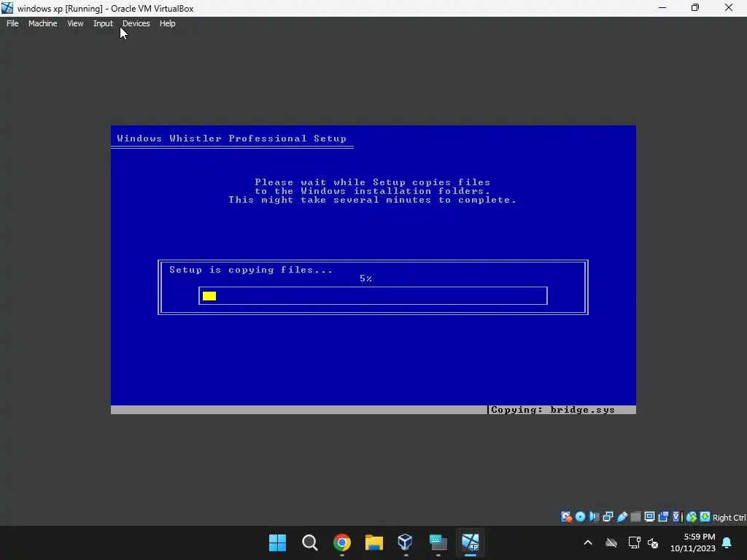Screen dimensions: 747x560
Task: Click the VirtualBox icon in the title bar
Action: coord(7,8)
